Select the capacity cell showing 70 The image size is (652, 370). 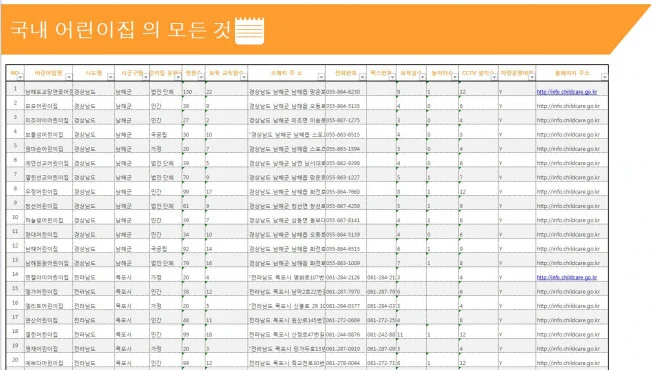(194, 175)
